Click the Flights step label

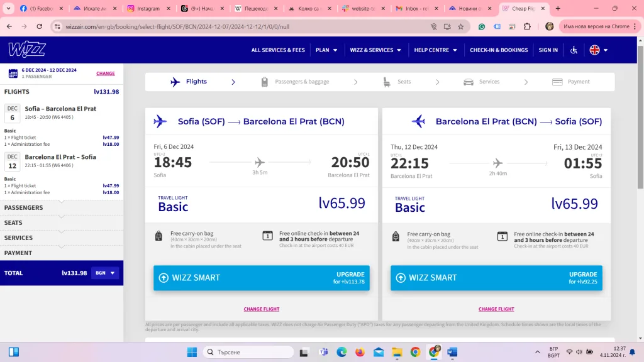pos(196,82)
